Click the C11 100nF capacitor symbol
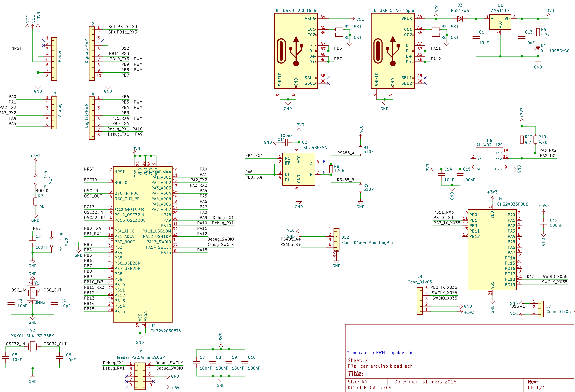Screen dimensions: 575x392 [287, 142]
